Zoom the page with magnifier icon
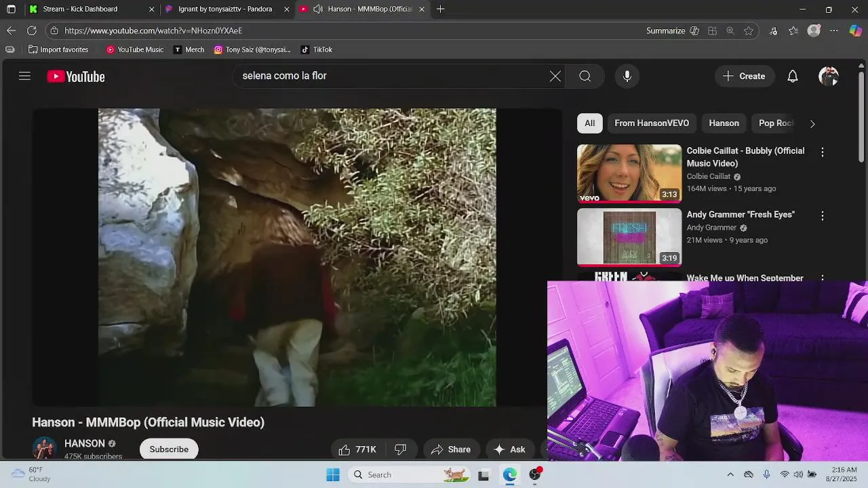The image size is (868, 488). click(730, 30)
